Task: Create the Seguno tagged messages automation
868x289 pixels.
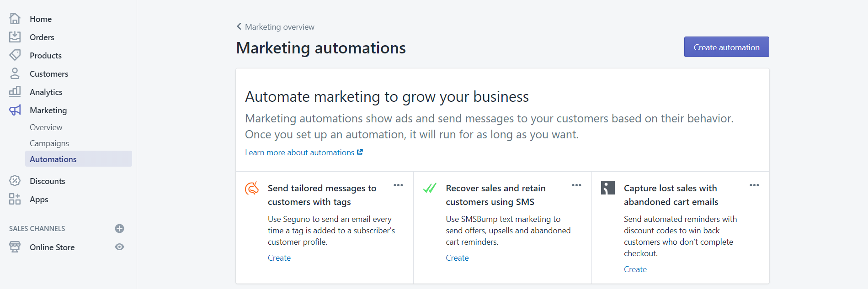Action: point(279,258)
